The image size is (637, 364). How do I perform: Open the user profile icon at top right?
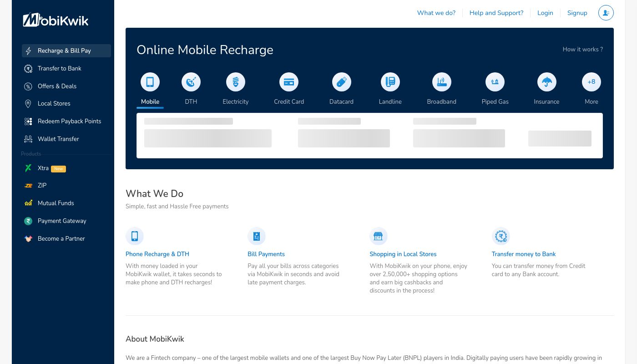[606, 13]
